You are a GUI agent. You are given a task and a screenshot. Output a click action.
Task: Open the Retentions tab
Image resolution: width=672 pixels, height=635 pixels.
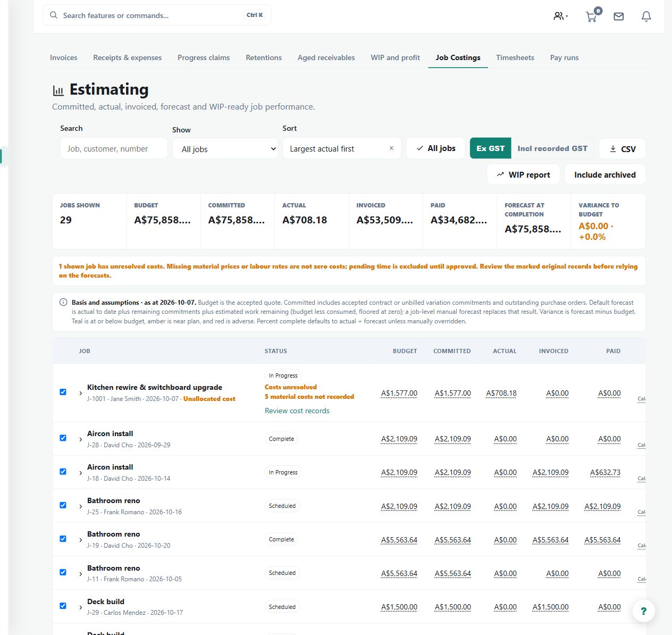click(x=264, y=57)
